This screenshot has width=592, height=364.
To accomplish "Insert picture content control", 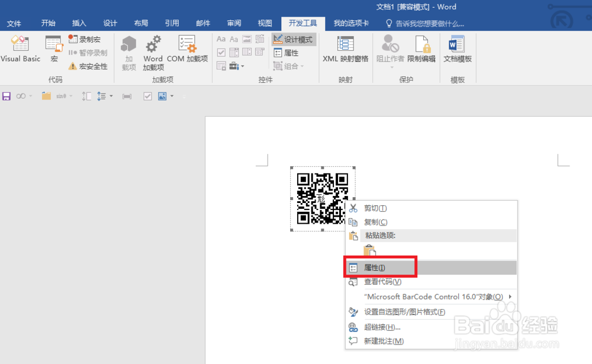I will point(247,39).
